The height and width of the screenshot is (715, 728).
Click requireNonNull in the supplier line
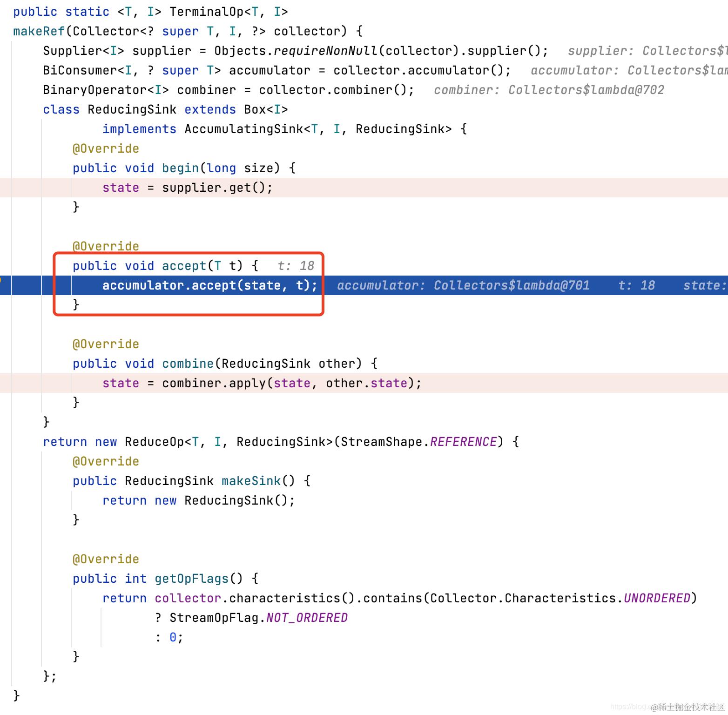[x=325, y=51]
